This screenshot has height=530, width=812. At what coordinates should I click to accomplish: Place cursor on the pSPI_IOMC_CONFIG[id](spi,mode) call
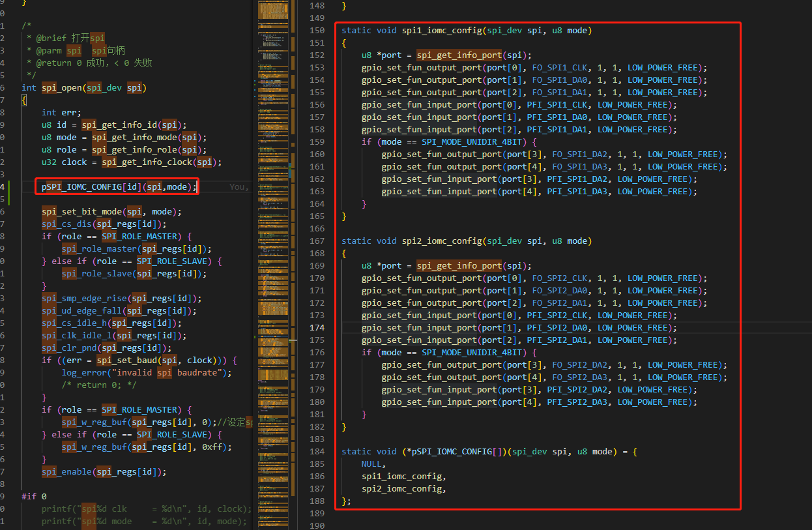pyautogui.click(x=119, y=186)
